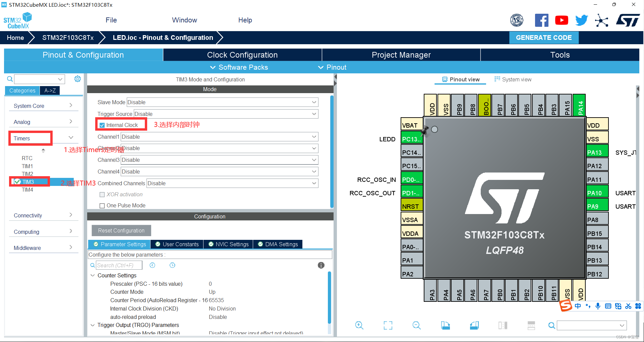Image resolution: width=644 pixels, height=342 pixels.
Task: Open the Twitter bird icon link
Action: (x=582, y=20)
